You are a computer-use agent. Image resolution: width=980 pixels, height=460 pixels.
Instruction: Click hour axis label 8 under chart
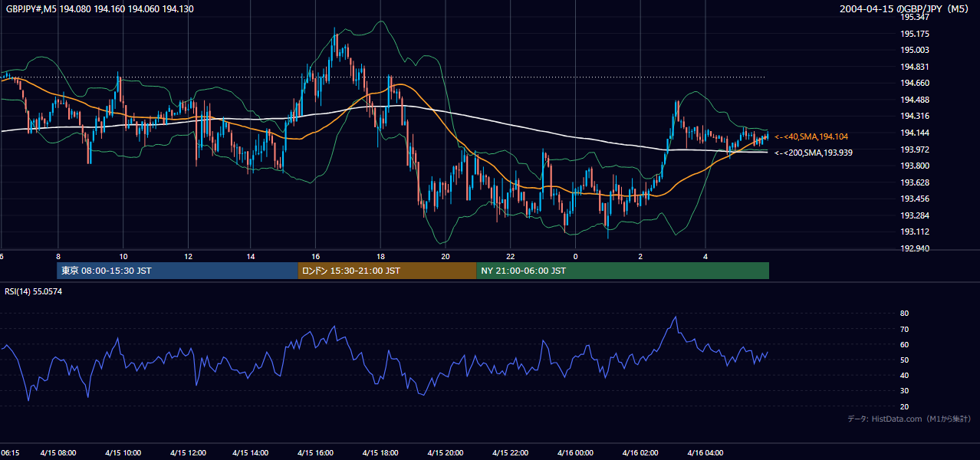pyautogui.click(x=58, y=256)
